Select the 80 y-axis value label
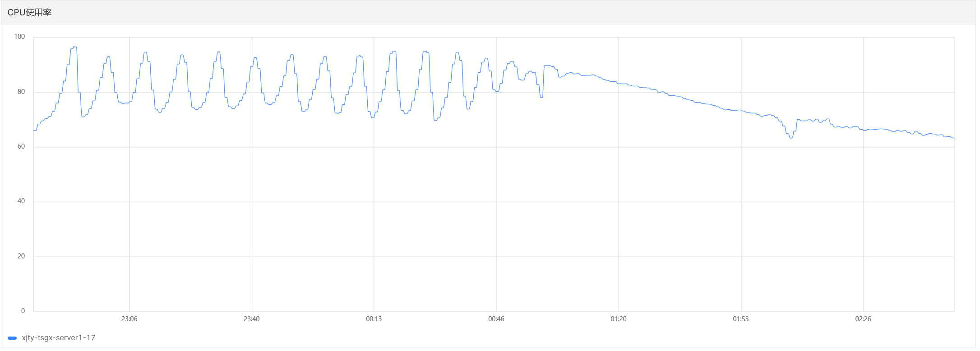This screenshot has height=351, width=980. click(x=21, y=92)
